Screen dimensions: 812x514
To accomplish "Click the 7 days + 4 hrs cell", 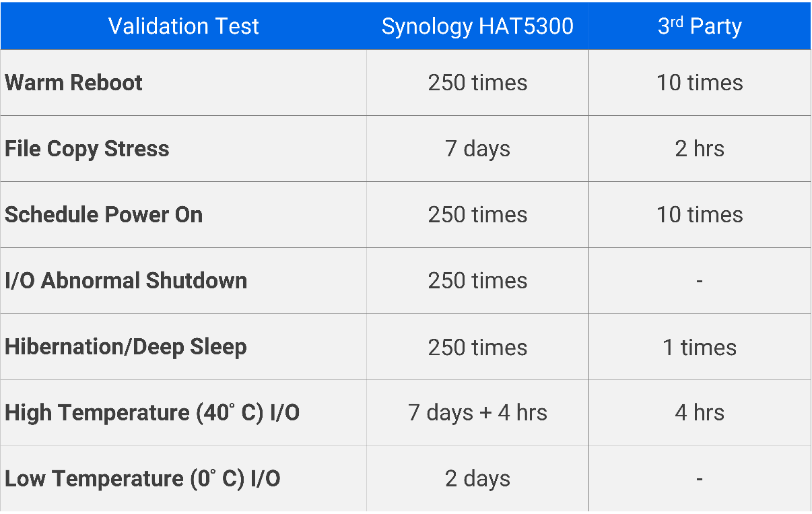I will [477, 412].
